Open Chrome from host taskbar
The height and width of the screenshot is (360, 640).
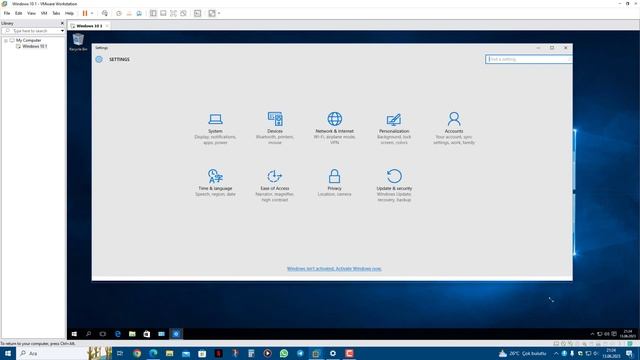click(137, 353)
